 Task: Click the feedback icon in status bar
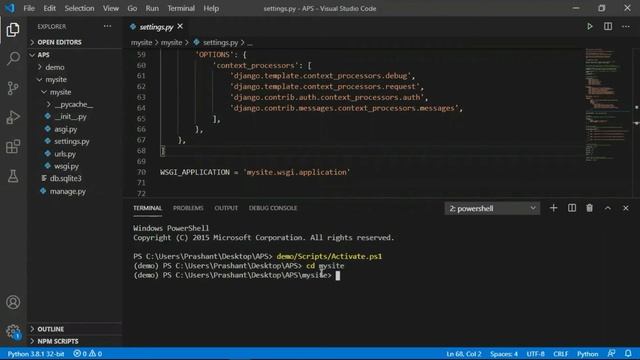click(x=611, y=353)
